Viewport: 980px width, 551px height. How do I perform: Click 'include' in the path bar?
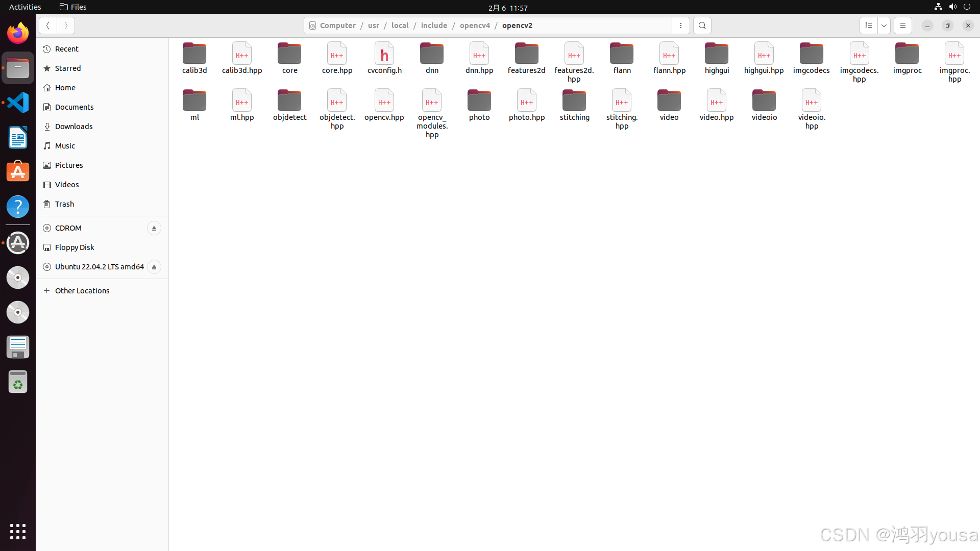pos(434,26)
